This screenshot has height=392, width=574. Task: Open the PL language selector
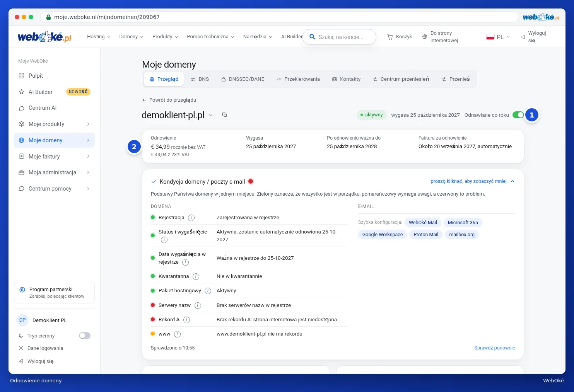pyautogui.click(x=498, y=37)
